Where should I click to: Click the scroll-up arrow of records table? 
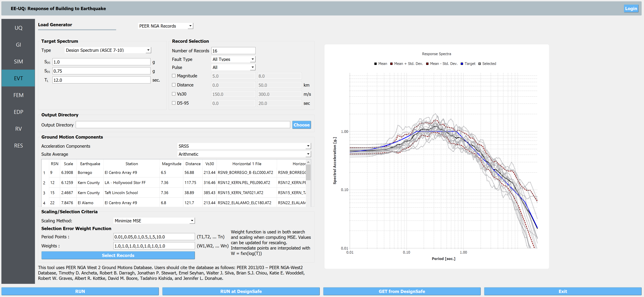tap(308, 162)
